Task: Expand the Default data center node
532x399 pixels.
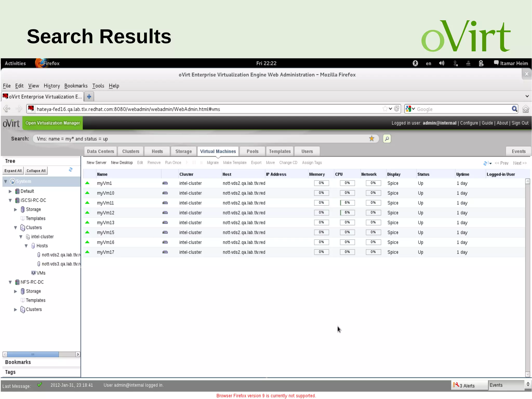Action: point(10,191)
